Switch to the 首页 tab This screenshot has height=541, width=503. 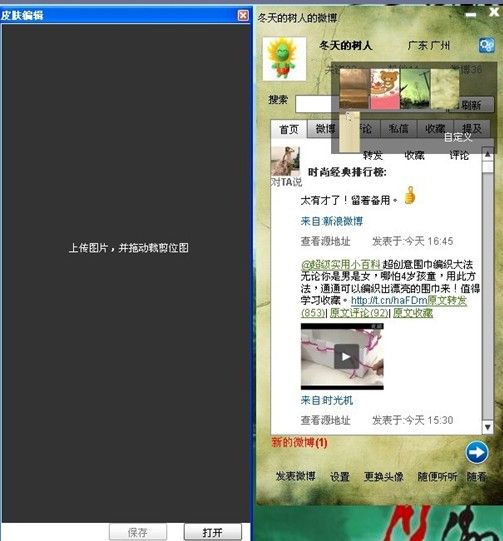pos(289,129)
